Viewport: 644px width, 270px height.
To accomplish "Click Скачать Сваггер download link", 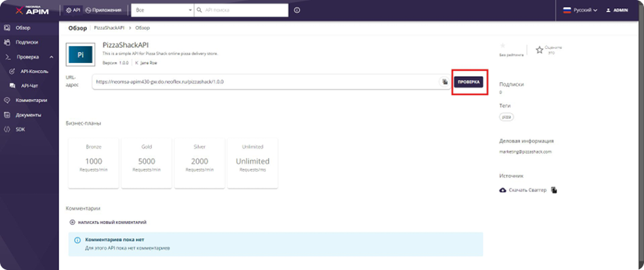I will pos(523,191).
